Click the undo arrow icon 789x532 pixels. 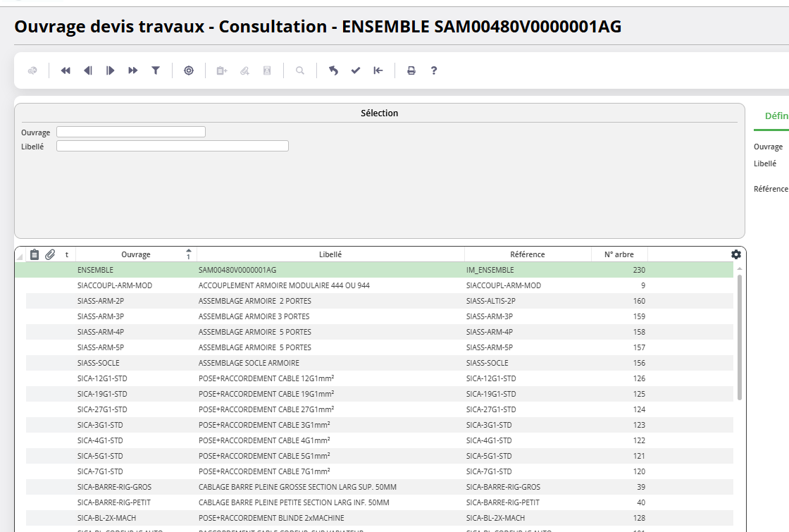pyautogui.click(x=333, y=70)
